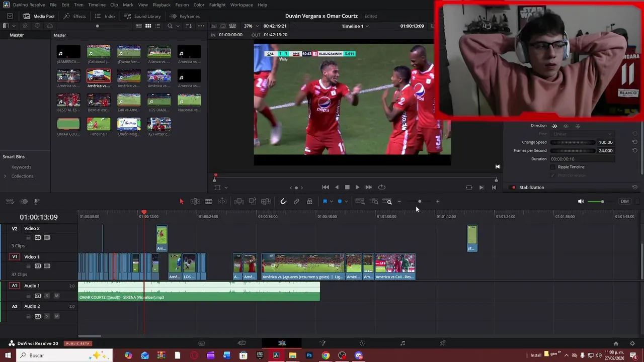Disable Video 2 track filmstrip icon
This screenshot has width=644, height=362.
47,238
